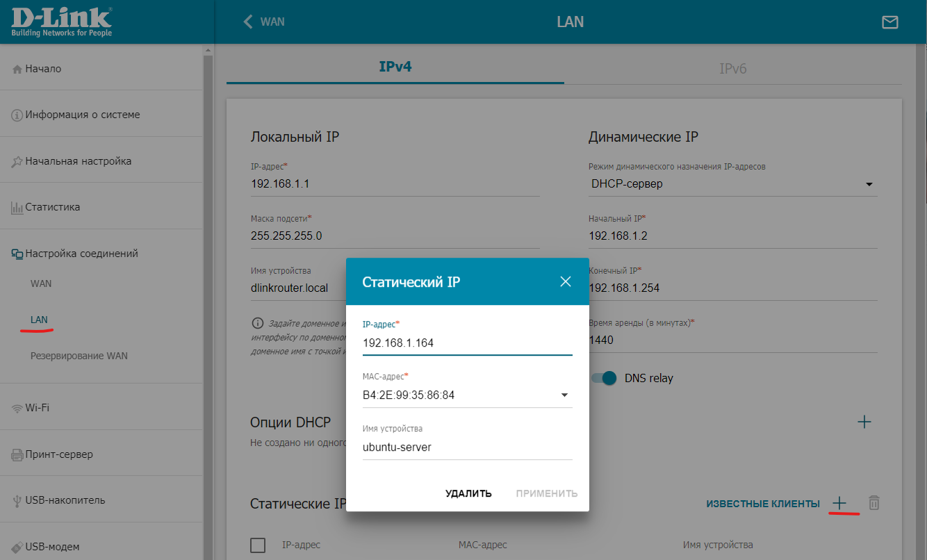Click the plus icon to add static IP
This screenshot has height=560, width=927.
[839, 503]
